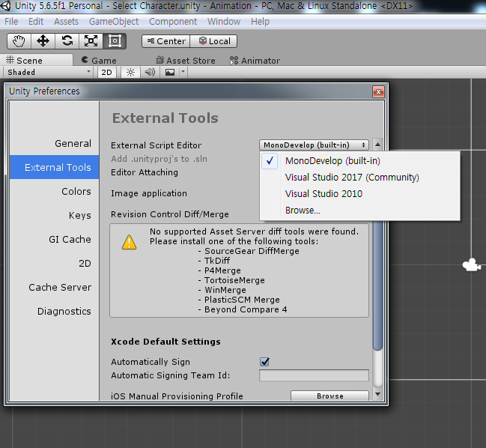This screenshot has height=448, width=486.
Task: Click 'PlasticSCM Merge' text
Action: 242,300
